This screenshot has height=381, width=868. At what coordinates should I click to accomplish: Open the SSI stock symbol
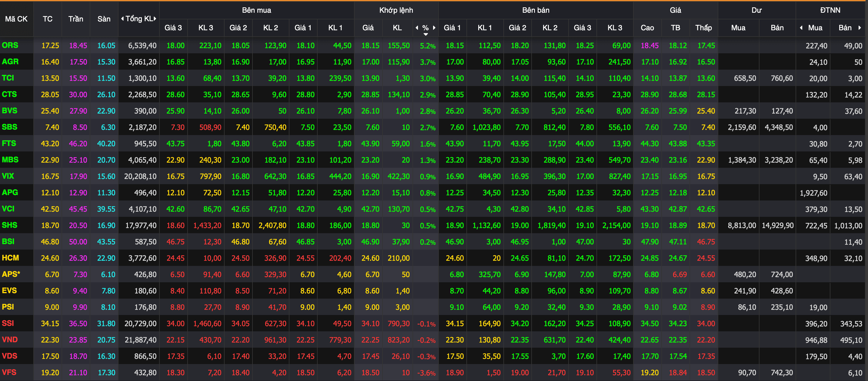pos(8,323)
